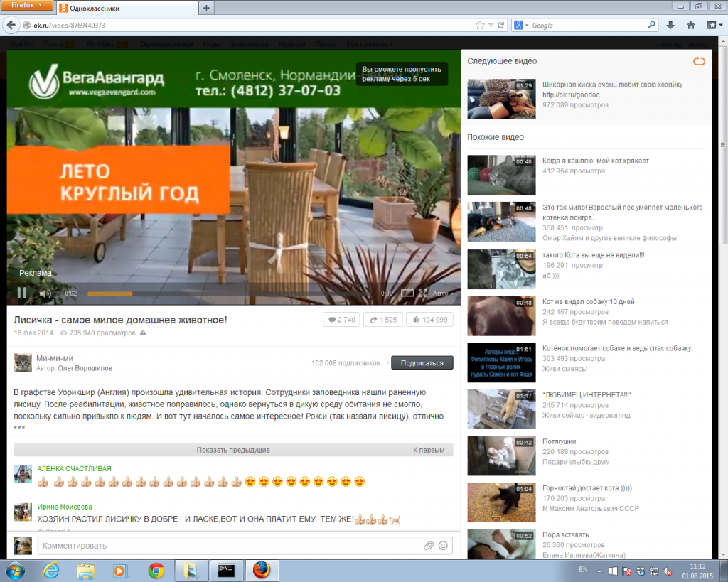Click the Подписаться subscribe button
Image resolution: width=728 pixels, height=582 pixels.
click(x=422, y=363)
